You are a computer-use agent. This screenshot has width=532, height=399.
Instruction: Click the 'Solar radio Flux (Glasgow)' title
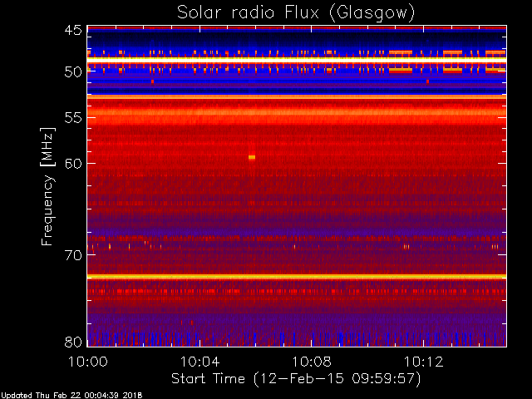pos(296,13)
